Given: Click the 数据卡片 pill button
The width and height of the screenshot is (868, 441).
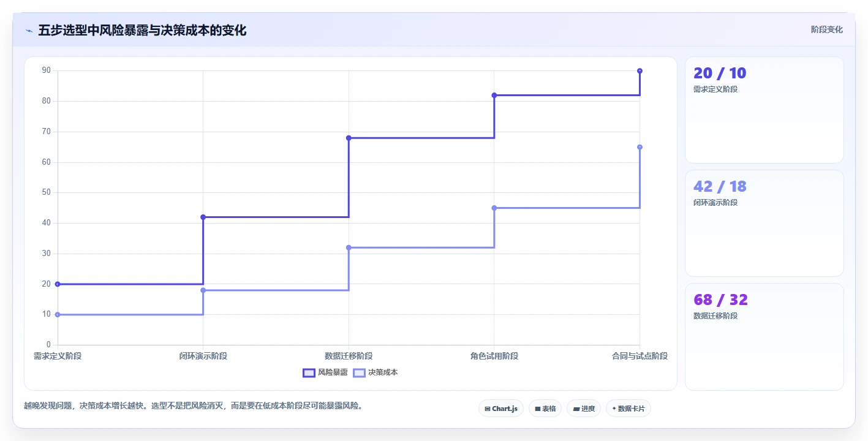Looking at the screenshot, I should pos(628,409).
